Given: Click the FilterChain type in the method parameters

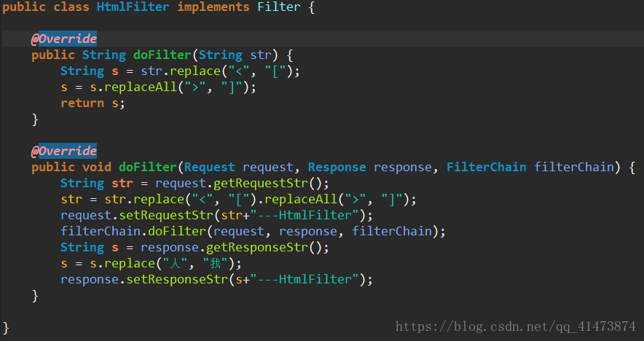Looking at the screenshot, I should pos(487,167).
